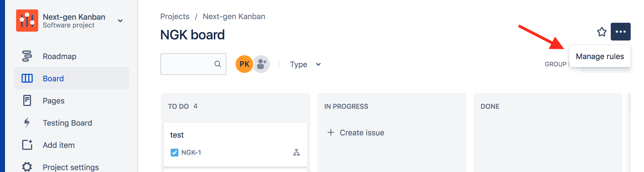Click the search magnifier icon
Image resolution: width=644 pixels, height=172 pixels.
(218, 64)
